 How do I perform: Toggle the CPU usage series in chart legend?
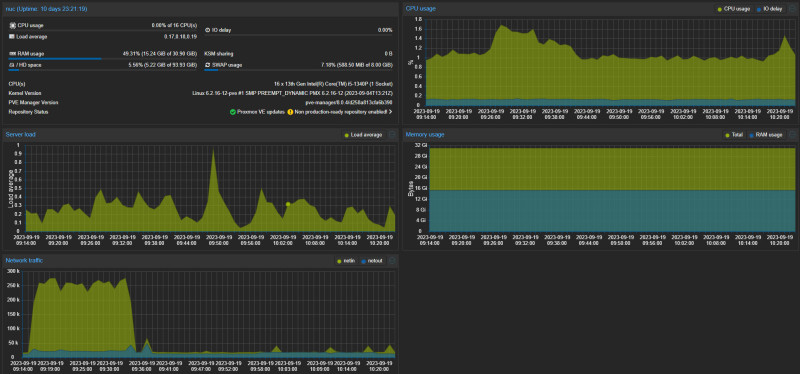pyautogui.click(x=734, y=9)
